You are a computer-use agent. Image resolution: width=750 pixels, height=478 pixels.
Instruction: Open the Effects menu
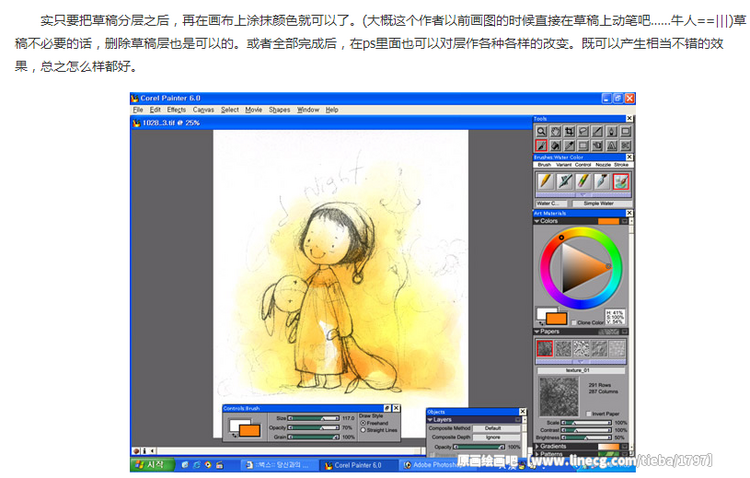176,110
